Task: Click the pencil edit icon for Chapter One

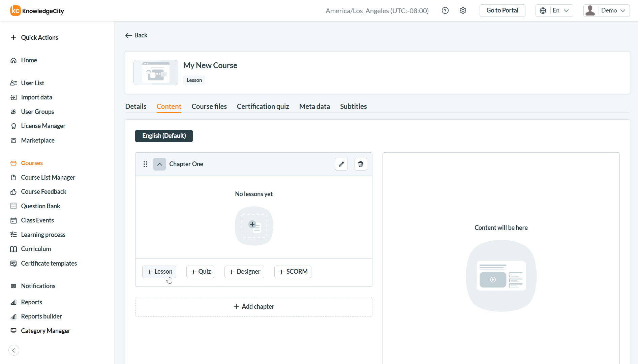Action: (x=341, y=164)
